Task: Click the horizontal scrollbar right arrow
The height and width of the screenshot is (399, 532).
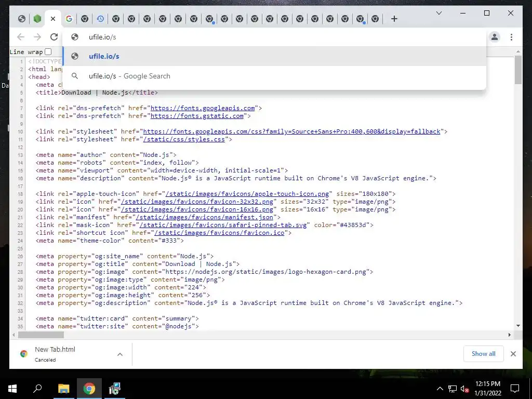Action: pyautogui.click(x=509, y=335)
